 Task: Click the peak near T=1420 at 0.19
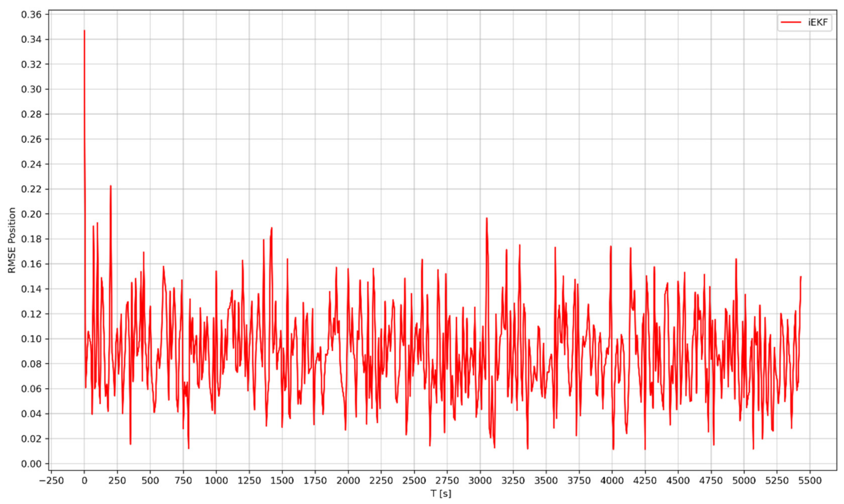coord(272,228)
